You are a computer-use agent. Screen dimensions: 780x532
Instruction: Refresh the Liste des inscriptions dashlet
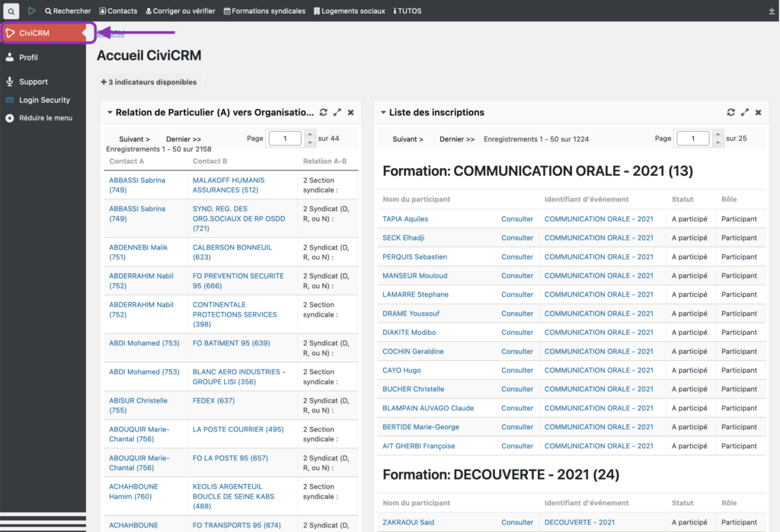click(x=731, y=113)
